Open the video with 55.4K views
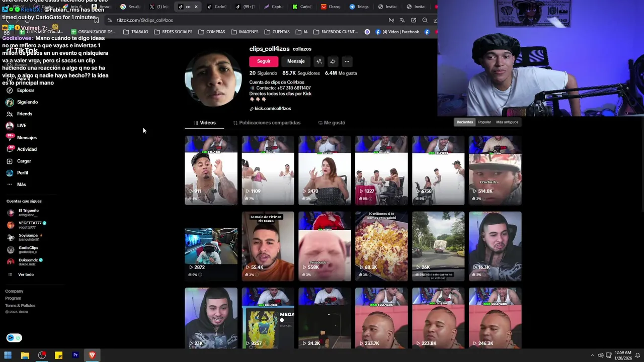 268,246
